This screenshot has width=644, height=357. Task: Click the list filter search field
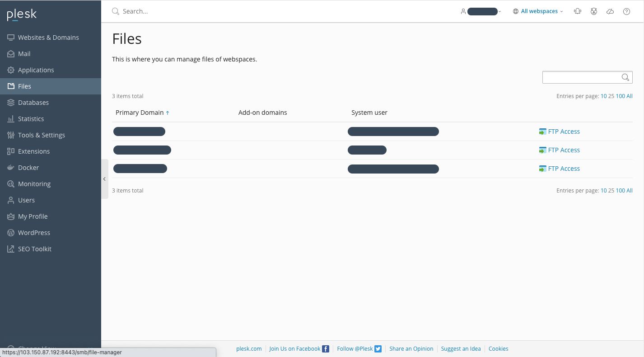click(581, 77)
